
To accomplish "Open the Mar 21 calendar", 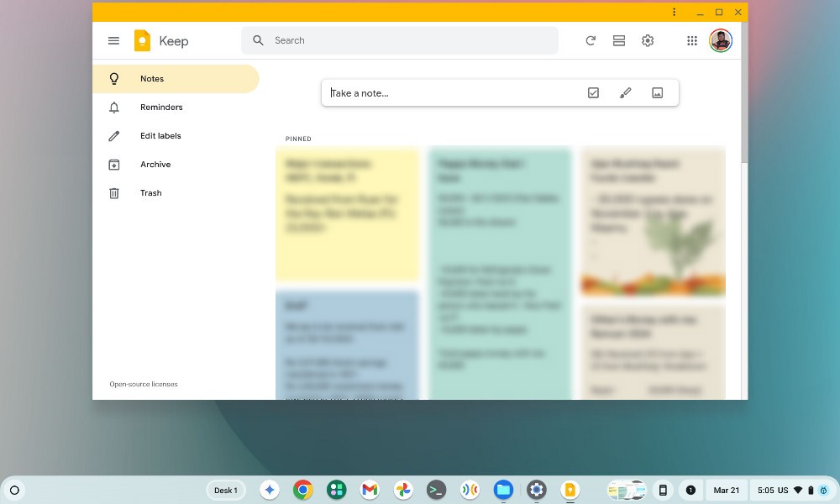I will tap(726, 490).
